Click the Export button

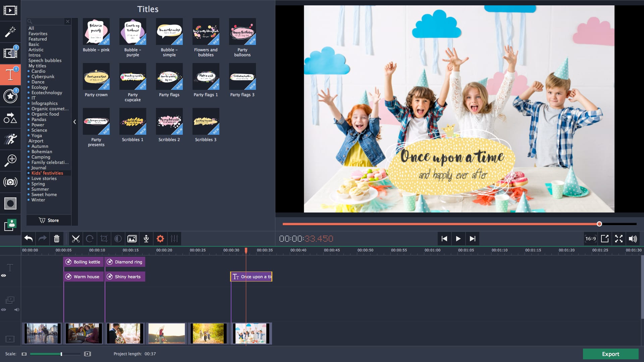(x=610, y=354)
